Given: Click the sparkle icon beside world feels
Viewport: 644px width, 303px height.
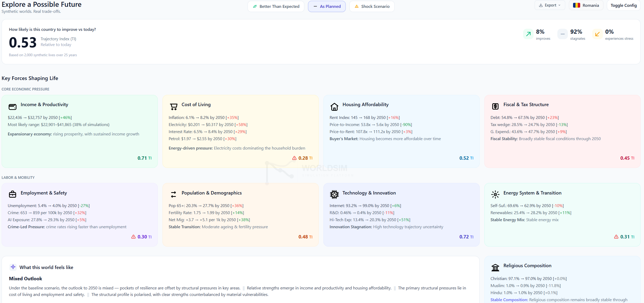Looking at the screenshot, I should pyautogui.click(x=13, y=267).
